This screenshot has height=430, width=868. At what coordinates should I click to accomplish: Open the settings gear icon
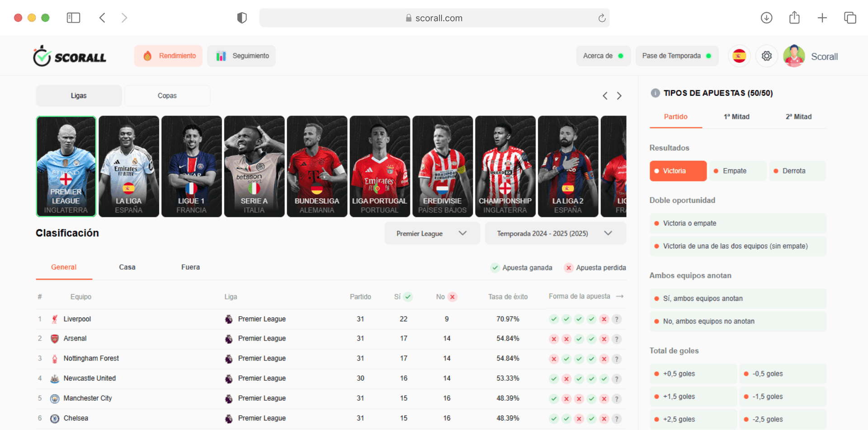pyautogui.click(x=767, y=56)
